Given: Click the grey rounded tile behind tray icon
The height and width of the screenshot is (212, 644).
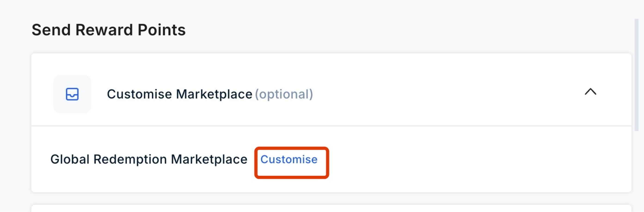Looking at the screenshot, I should (72, 94).
